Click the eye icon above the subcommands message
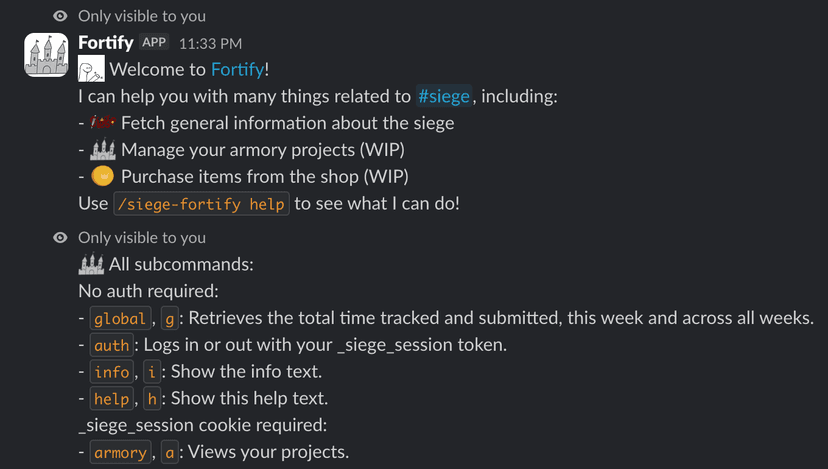Viewport: 828px width, 469px height. tap(61, 238)
